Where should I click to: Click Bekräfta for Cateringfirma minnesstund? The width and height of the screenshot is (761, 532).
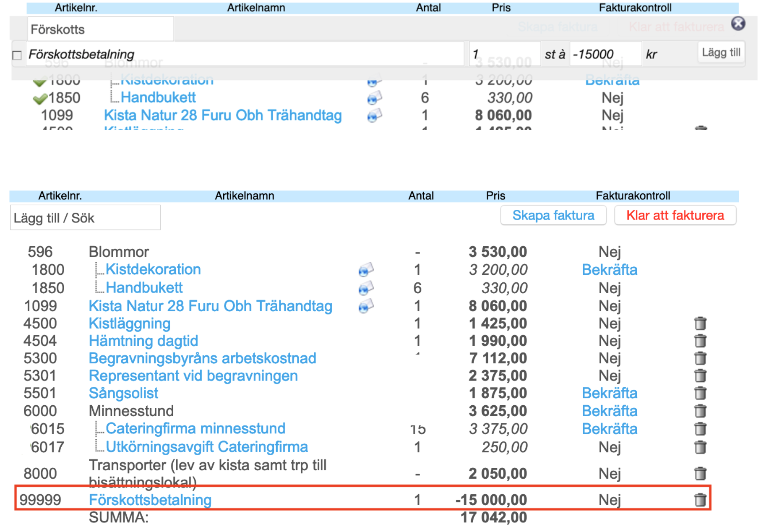tap(610, 429)
